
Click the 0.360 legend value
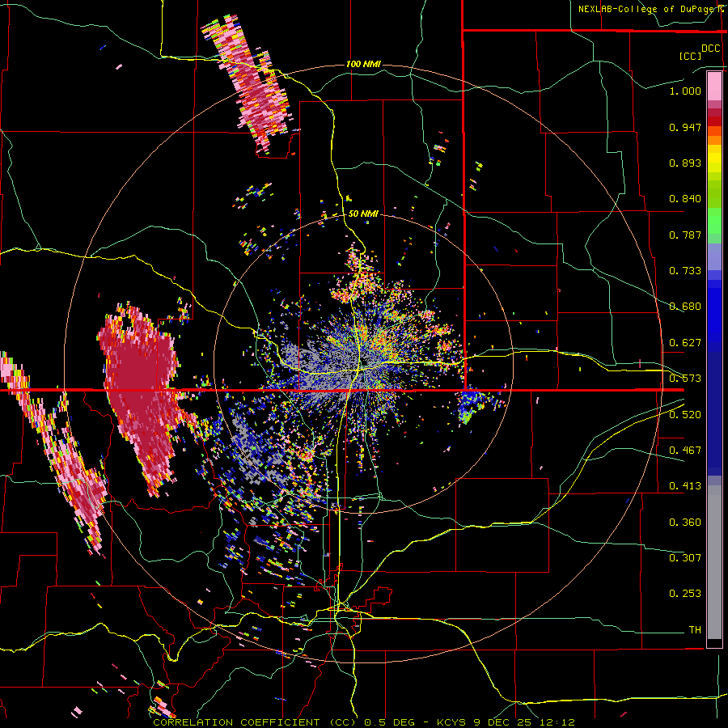click(x=685, y=523)
